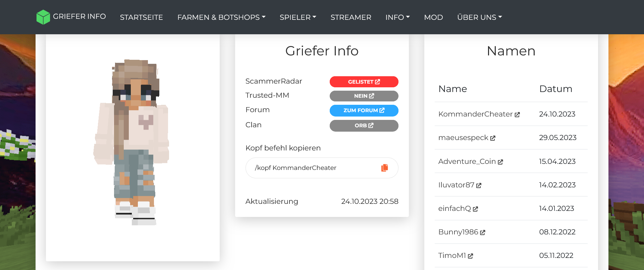Copy the /kopf command using the orange copy icon

384,168
